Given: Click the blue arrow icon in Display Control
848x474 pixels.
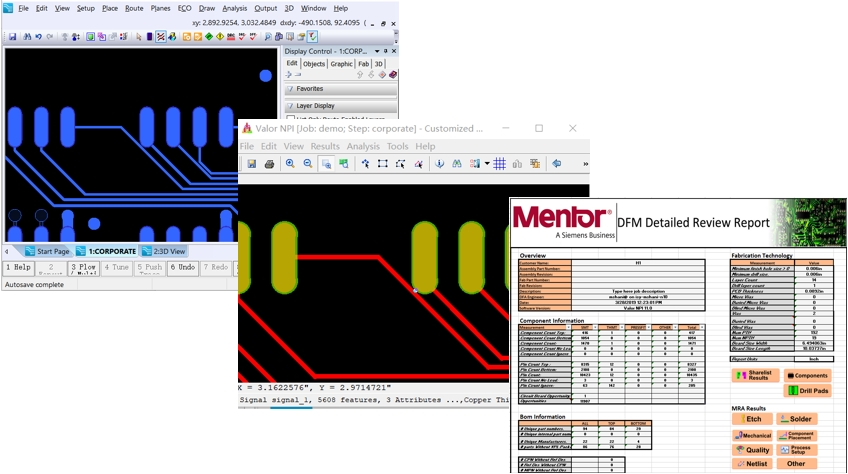Looking at the screenshot, I should tap(288, 75).
